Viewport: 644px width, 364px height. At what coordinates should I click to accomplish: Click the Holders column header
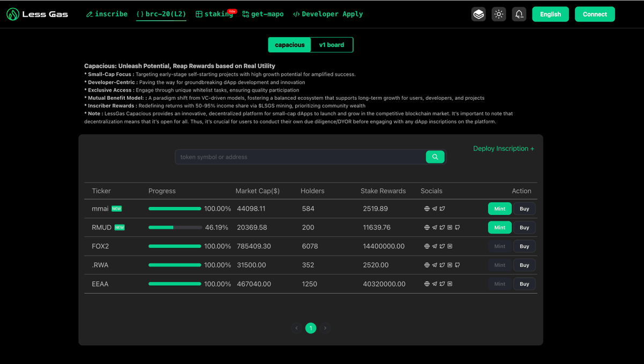pyautogui.click(x=312, y=191)
